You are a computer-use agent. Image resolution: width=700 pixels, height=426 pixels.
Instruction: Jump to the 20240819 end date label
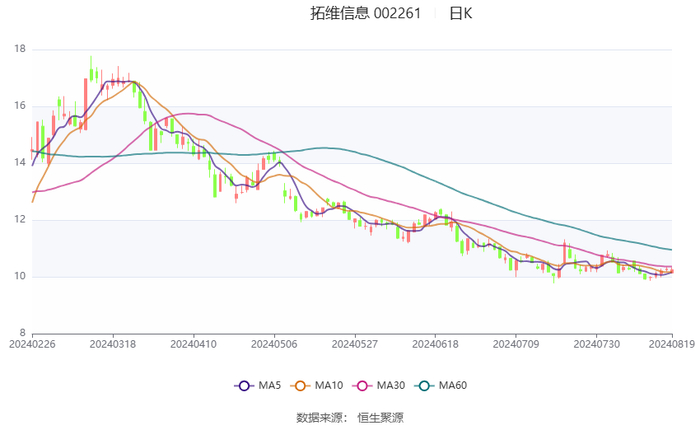click(668, 344)
